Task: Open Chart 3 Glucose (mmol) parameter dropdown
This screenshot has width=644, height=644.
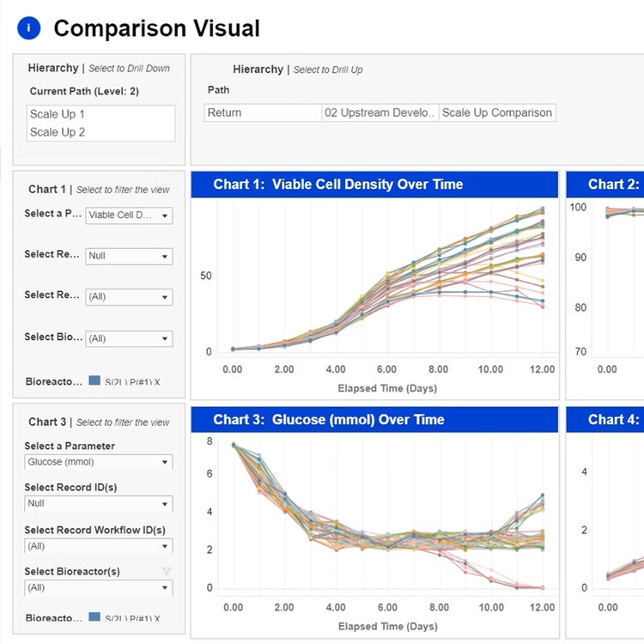Action: 98,462
